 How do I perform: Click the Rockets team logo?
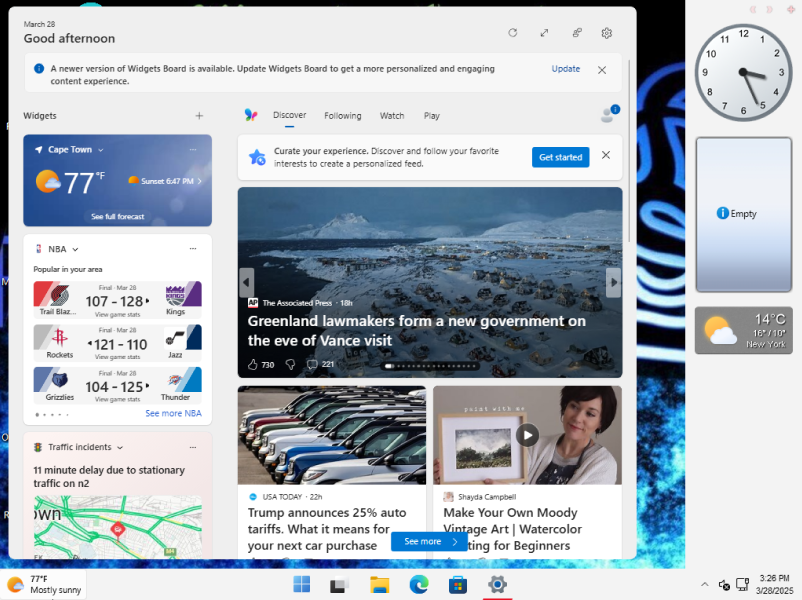(x=59, y=338)
